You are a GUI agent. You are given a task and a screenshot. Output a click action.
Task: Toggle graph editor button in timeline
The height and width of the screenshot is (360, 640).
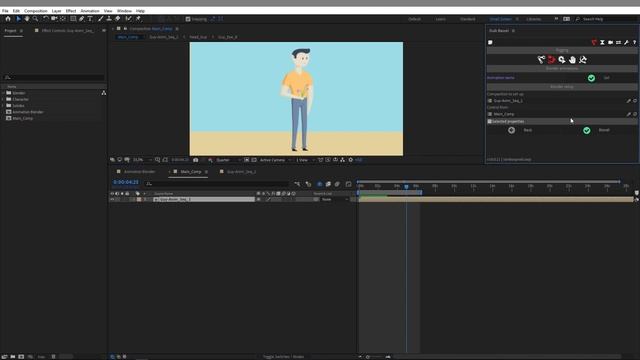[x=348, y=184]
